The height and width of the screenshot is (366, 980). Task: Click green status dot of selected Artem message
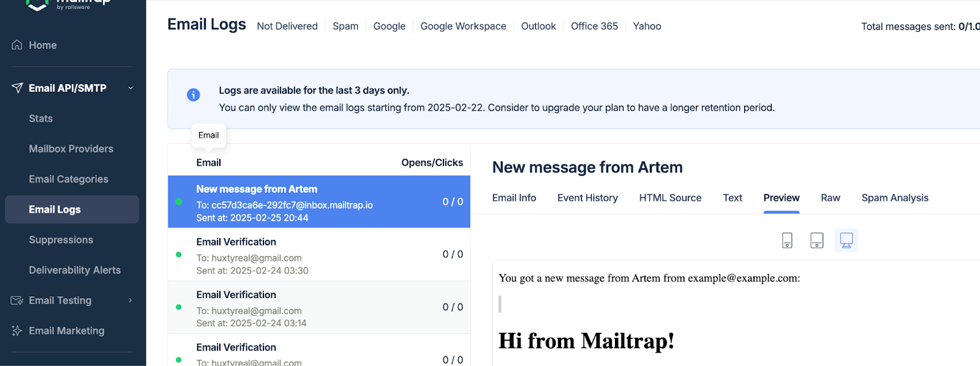click(178, 201)
